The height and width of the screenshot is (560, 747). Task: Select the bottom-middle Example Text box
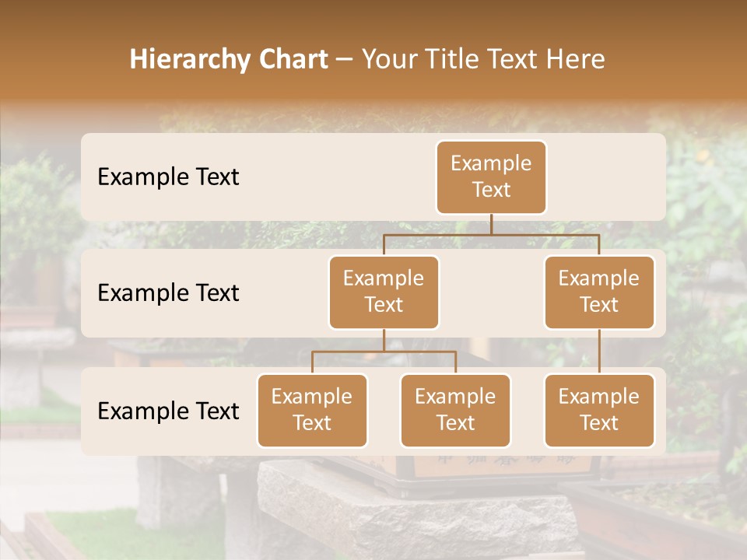(x=455, y=410)
